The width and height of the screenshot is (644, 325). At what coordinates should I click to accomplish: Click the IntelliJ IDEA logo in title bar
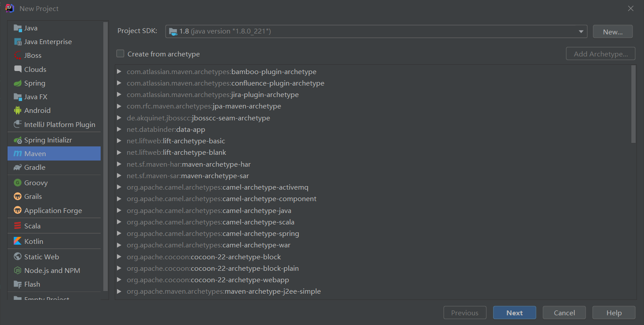10,8
